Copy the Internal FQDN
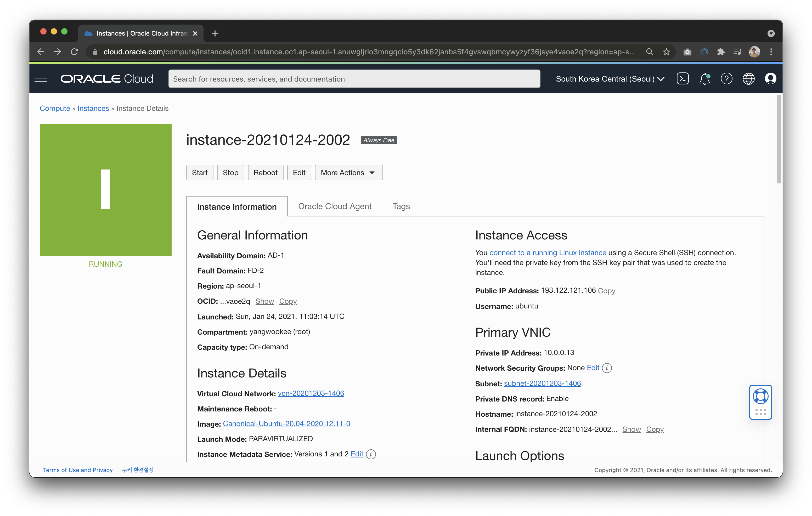 655,429
